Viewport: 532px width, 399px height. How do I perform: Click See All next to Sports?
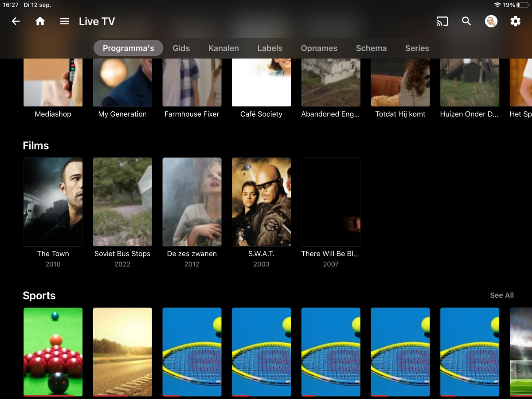pos(502,295)
